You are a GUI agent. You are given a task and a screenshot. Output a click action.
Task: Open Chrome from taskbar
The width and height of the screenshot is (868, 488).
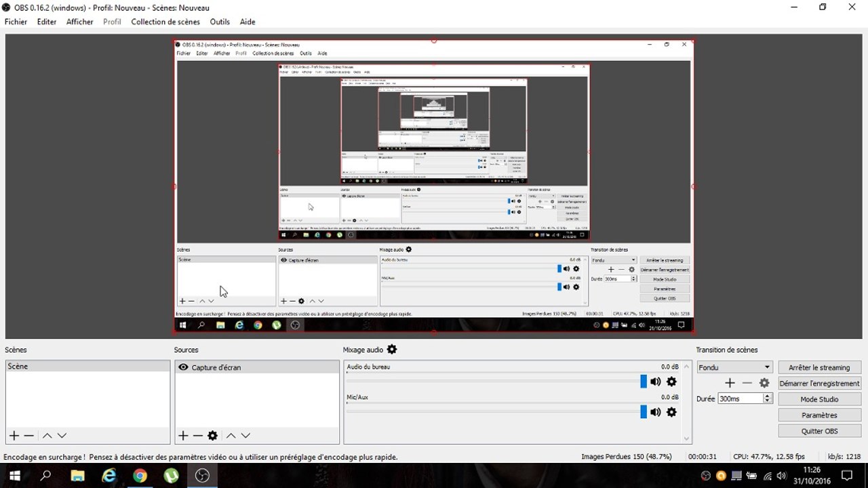(140, 476)
